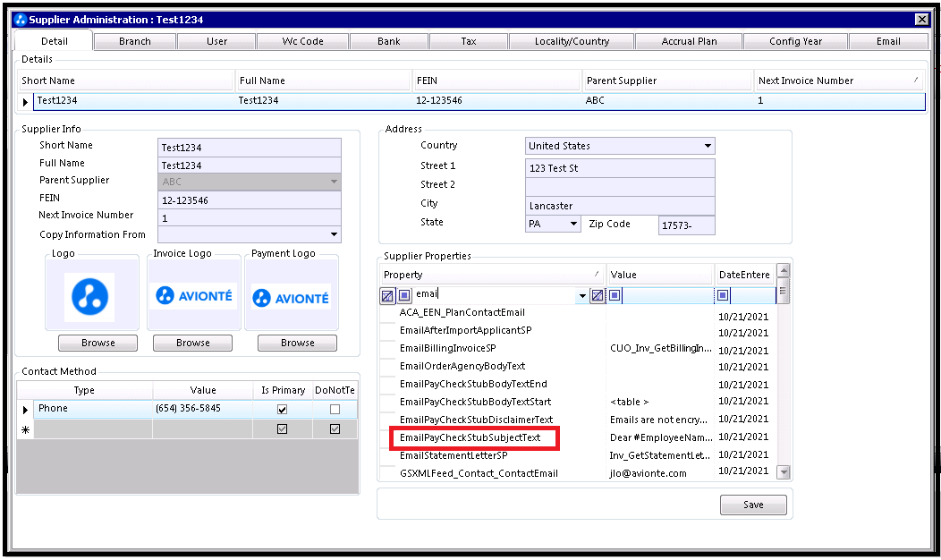
Task: Toggle Is Primary checkbox for the Phone row
Action: pos(282,410)
